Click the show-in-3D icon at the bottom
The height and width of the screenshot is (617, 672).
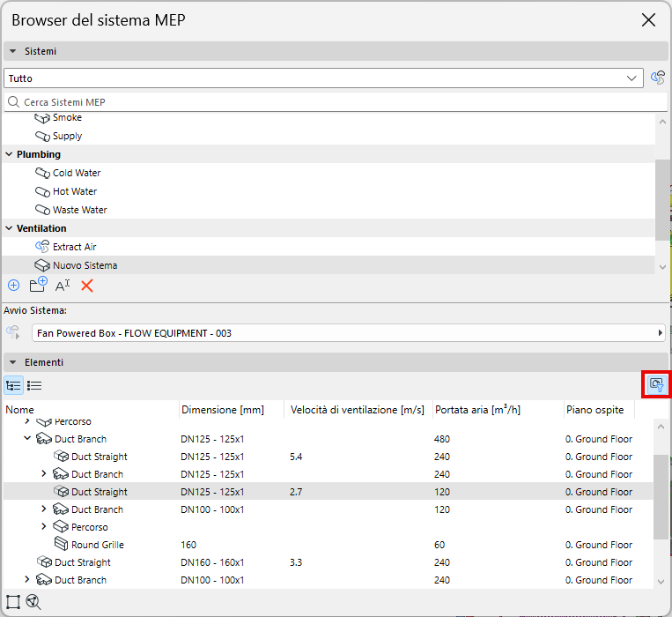pos(33,601)
